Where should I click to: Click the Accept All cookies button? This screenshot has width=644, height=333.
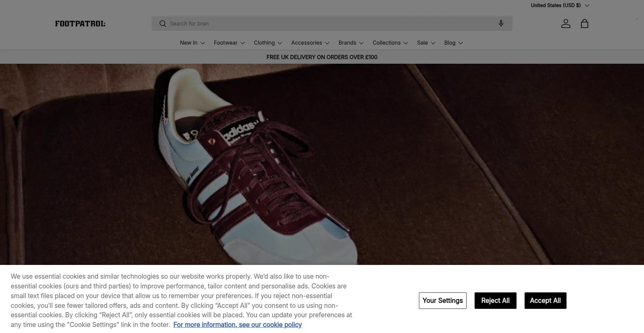coord(545,300)
